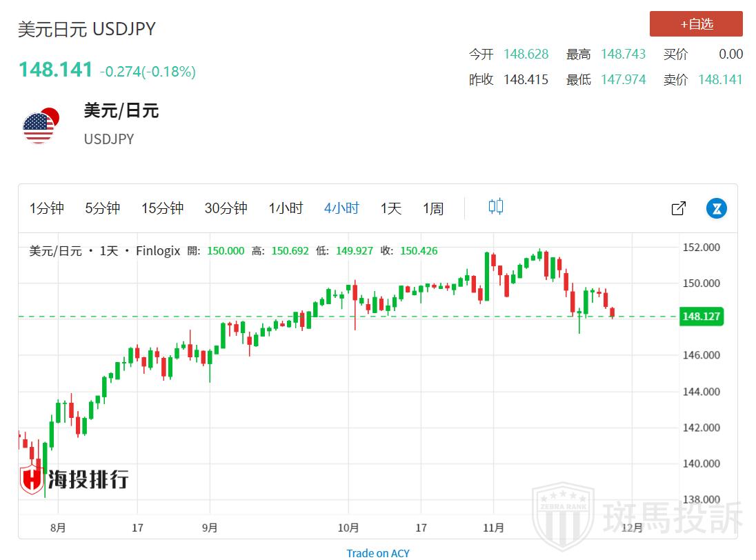The width and height of the screenshot is (756, 560).
Task: Open chart in new window icon
Action: [678, 208]
